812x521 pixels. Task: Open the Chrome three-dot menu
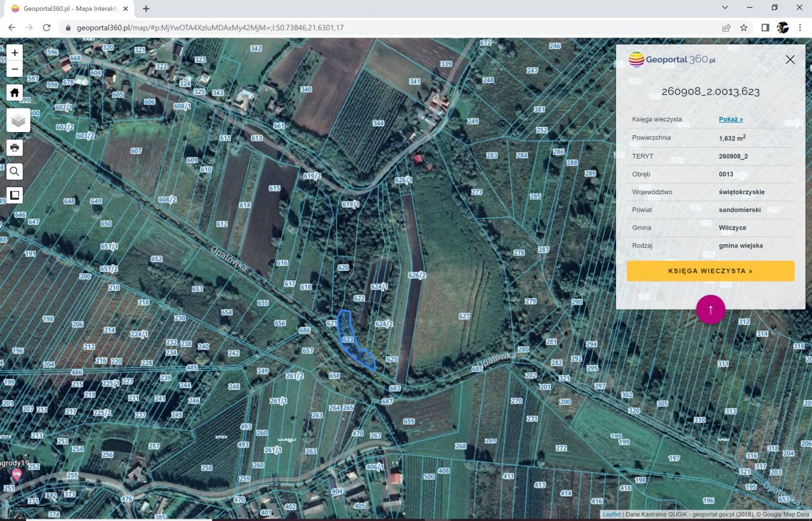pos(801,28)
